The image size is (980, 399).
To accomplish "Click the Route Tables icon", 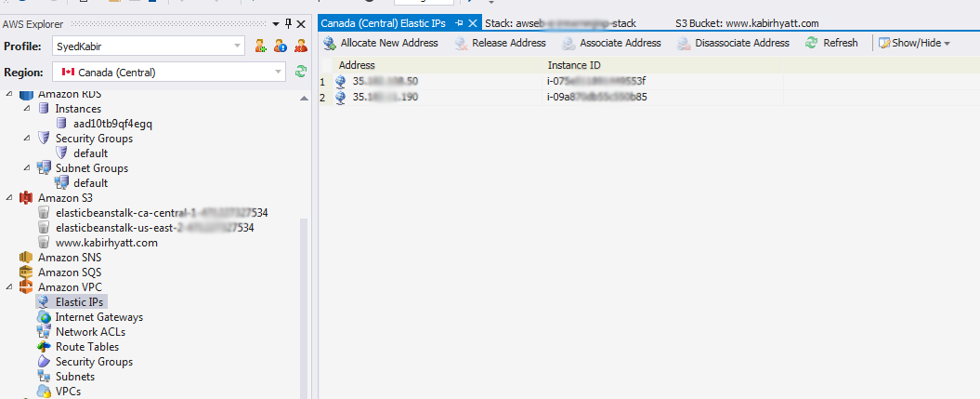I will click(x=44, y=347).
